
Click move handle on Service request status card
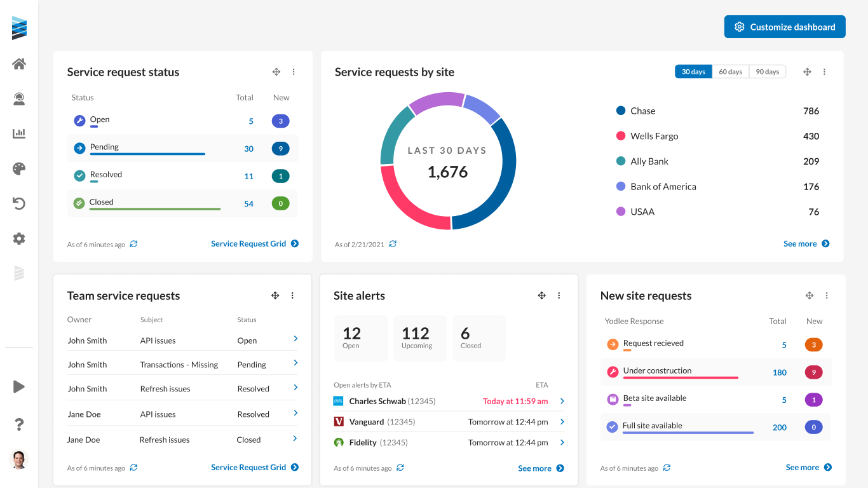pyautogui.click(x=276, y=72)
